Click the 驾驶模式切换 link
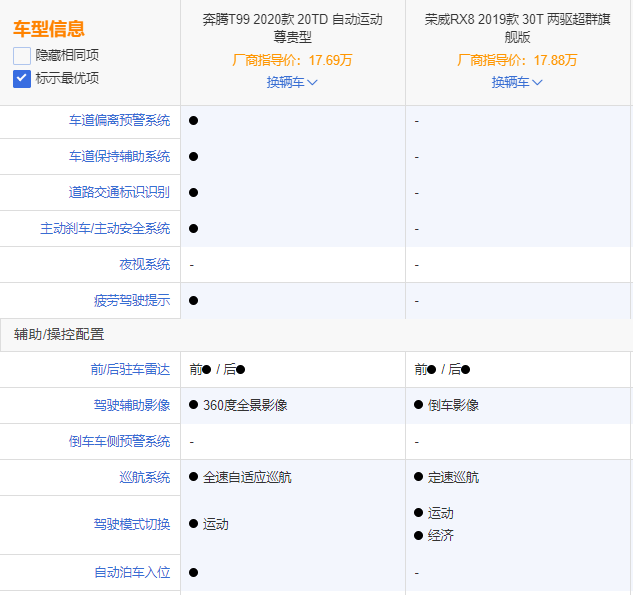The width and height of the screenshot is (633, 595). click(x=132, y=525)
